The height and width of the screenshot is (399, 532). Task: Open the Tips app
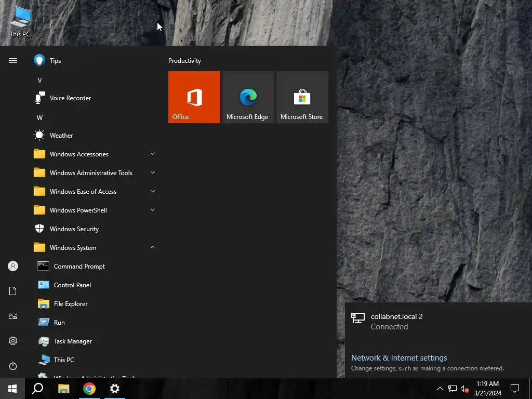click(95, 61)
